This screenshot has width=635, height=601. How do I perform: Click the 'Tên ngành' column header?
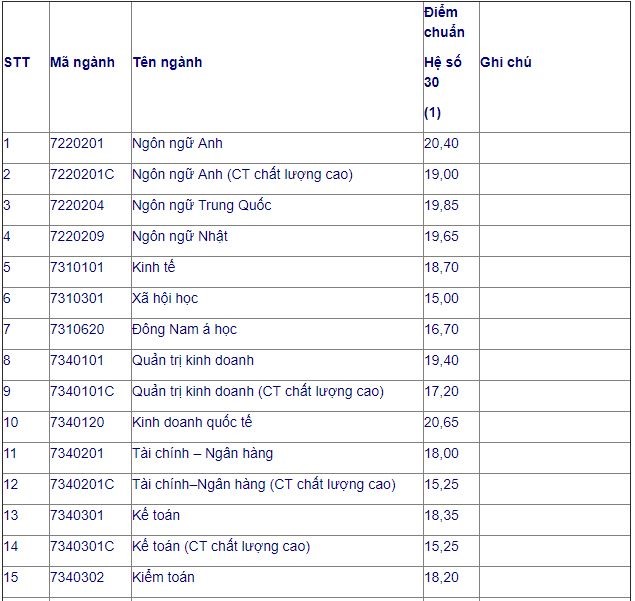[x=167, y=62]
